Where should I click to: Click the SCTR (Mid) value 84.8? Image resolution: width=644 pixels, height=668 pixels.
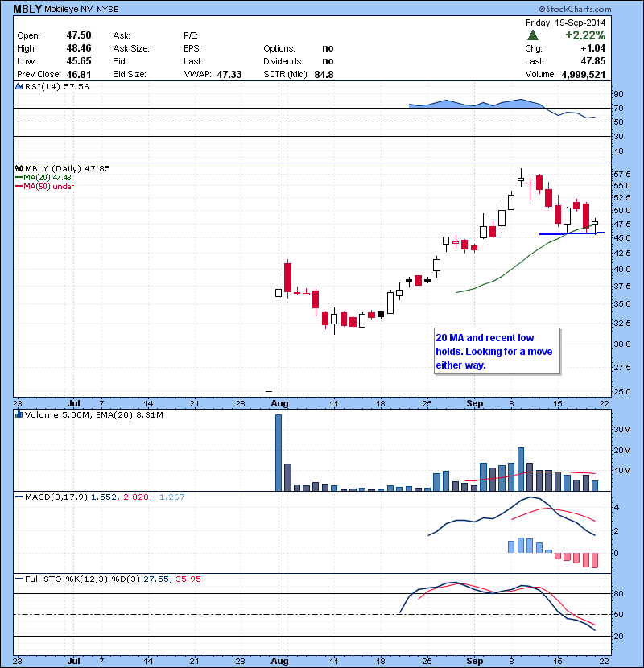tap(324, 74)
